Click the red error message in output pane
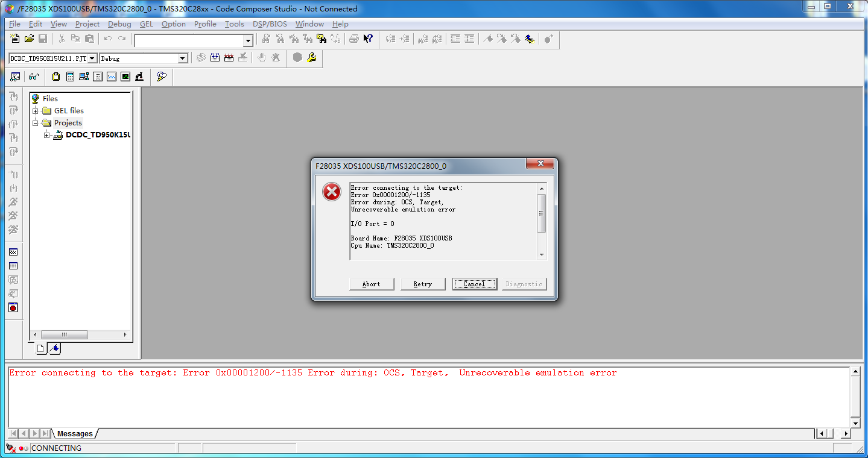 coord(313,373)
